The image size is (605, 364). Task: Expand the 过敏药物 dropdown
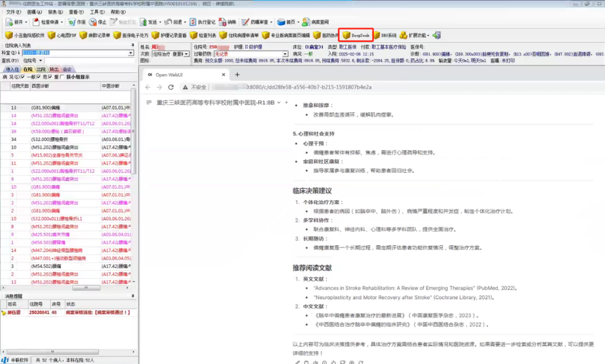pyautogui.click(x=285, y=54)
